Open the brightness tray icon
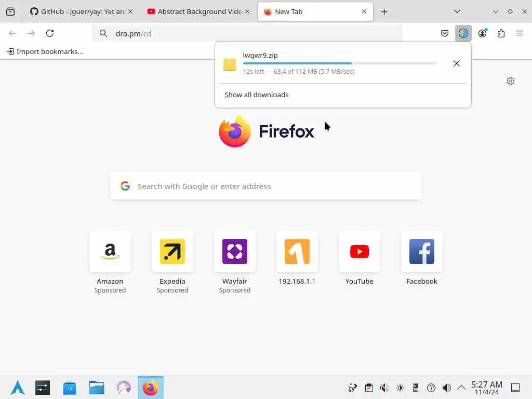Screen dimensions: 532x399 pos(400,388)
